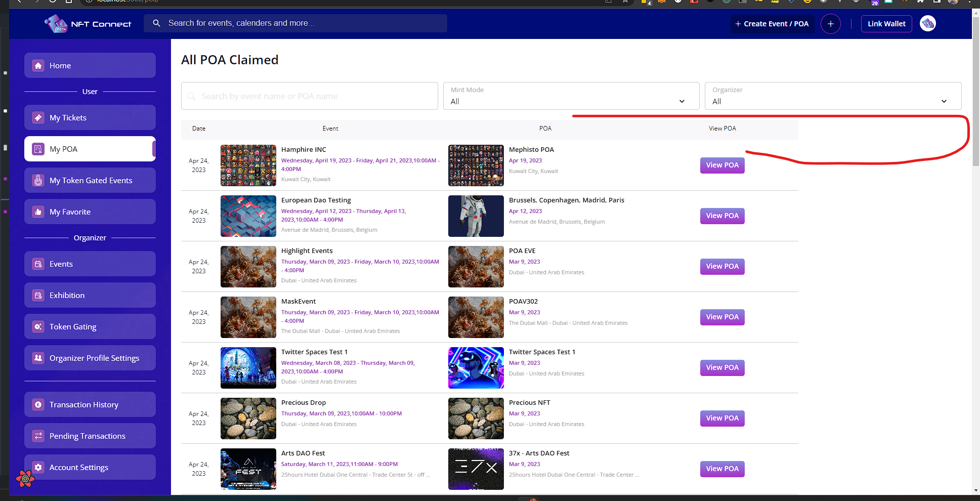Click the Mint Mode chevron arrow
The image size is (980, 501).
(682, 101)
